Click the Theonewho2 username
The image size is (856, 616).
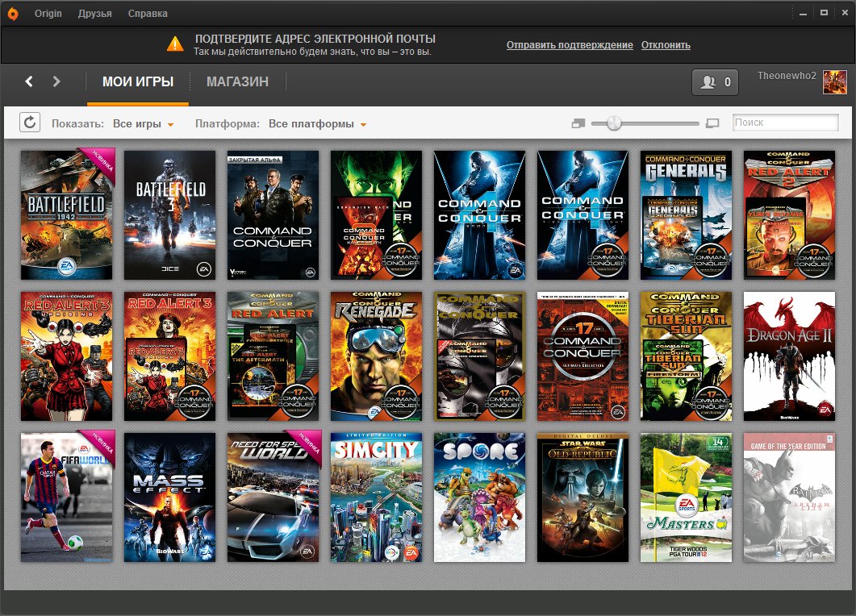pyautogui.click(x=787, y=76)
